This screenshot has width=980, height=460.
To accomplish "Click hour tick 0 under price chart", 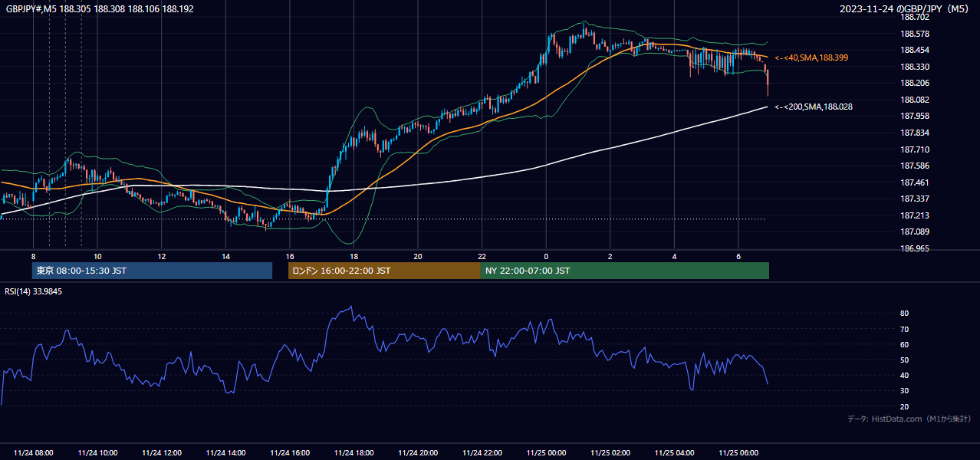I will coord(546,256).
